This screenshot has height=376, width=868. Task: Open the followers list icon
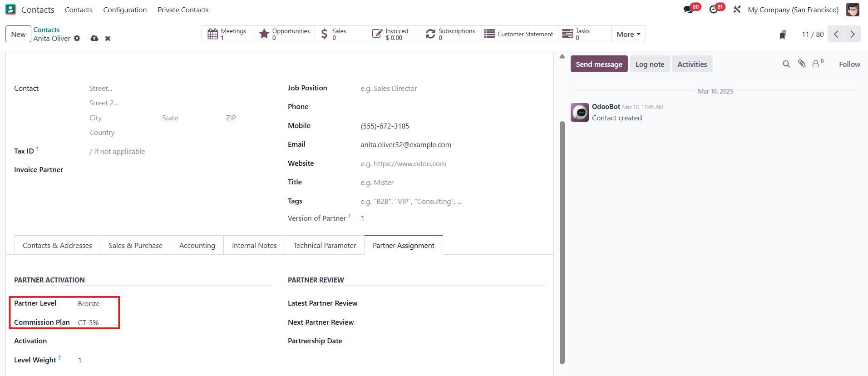coord(817,64)
